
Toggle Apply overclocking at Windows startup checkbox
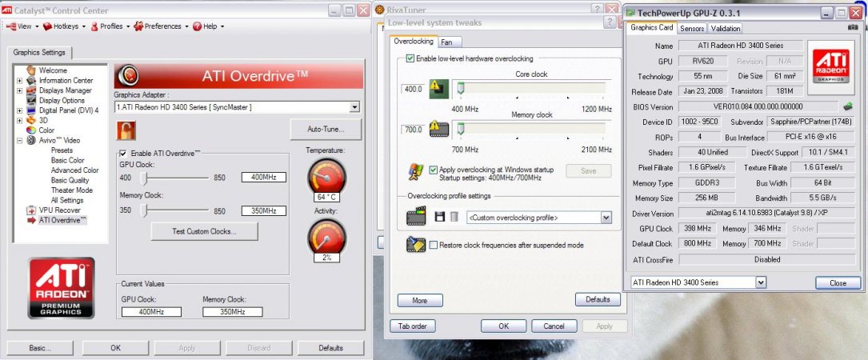point(434,170)
